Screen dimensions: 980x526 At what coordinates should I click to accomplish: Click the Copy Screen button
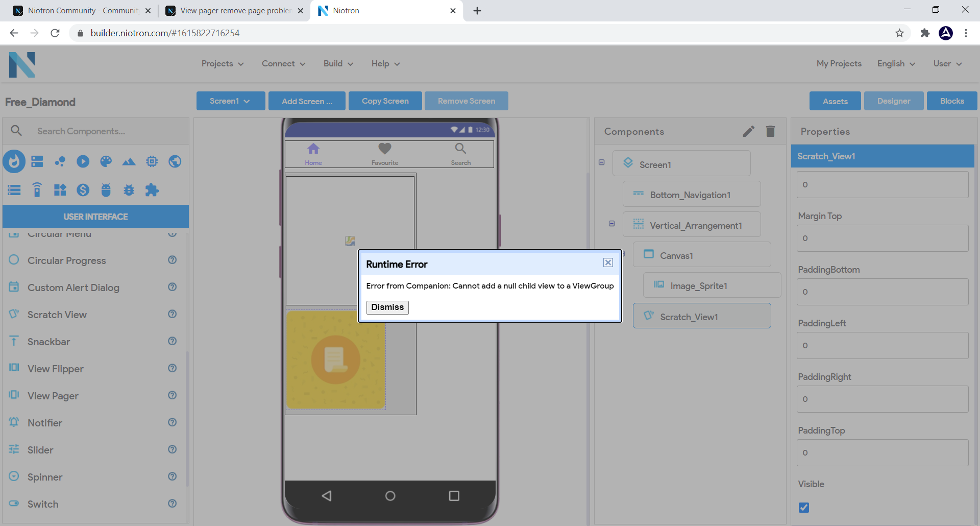(385, 101)
